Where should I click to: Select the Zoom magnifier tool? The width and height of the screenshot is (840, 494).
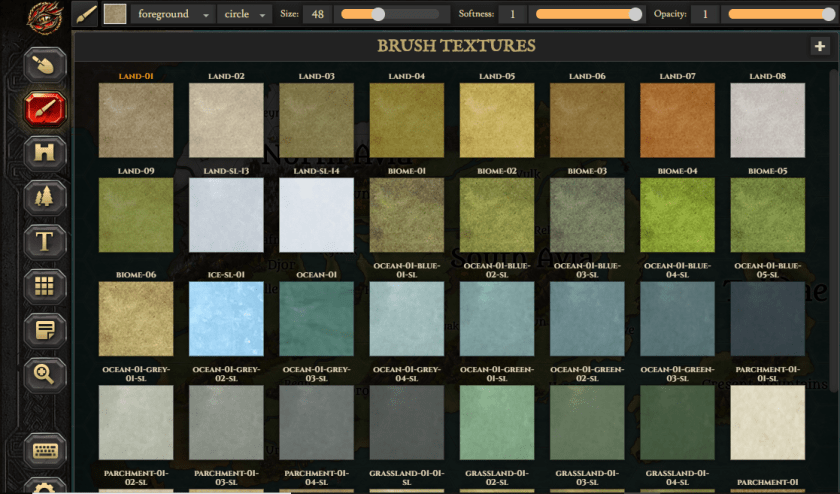[45, 374]
